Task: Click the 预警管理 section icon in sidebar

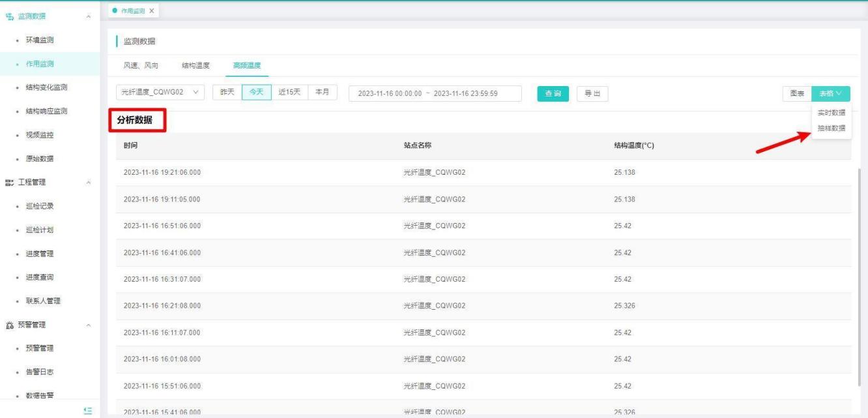Action: pyautogui.click(x=9, y=325)
